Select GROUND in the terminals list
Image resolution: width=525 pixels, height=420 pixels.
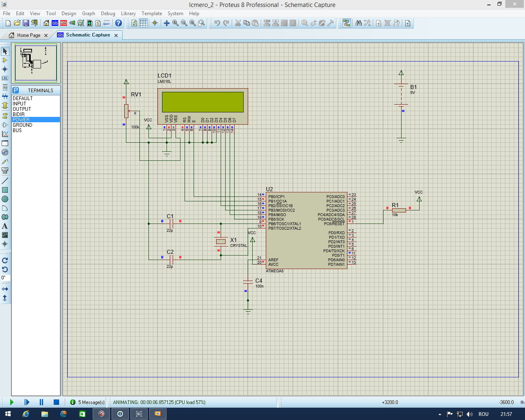[x=23, y=125]
